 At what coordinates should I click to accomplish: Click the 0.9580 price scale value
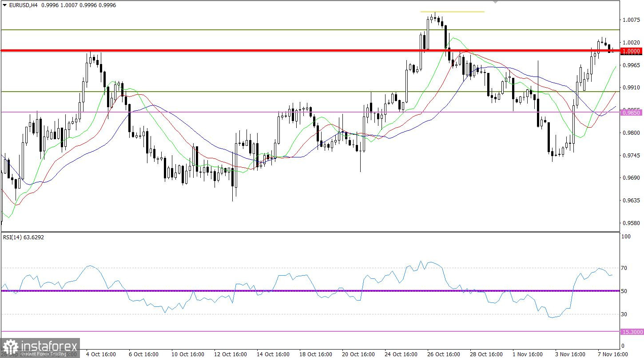[632, 223]
